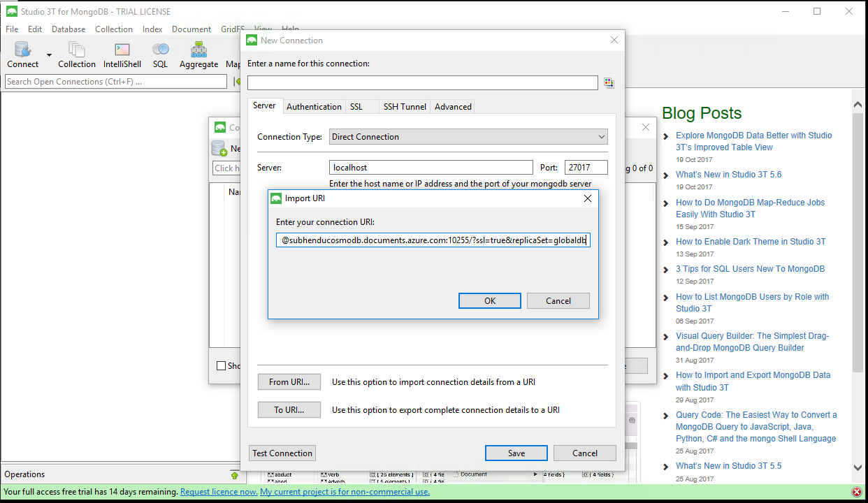868x503 pixels.
Task: Open blog post Explore MongoDB Data Better
Action: pos(754,141)
